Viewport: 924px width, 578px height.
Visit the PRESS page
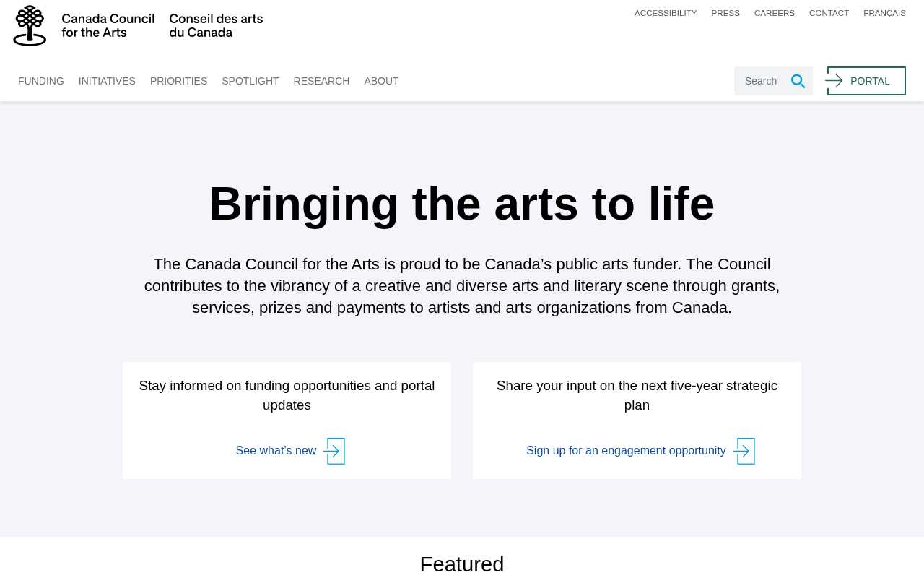(x=725, y=13)
